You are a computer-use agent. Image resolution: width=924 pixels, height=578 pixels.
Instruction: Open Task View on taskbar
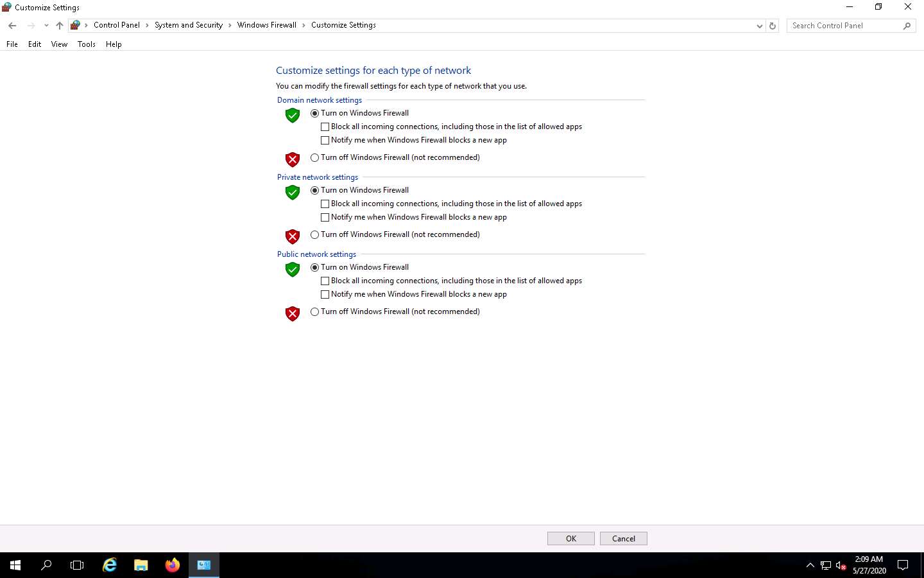pos(77,565)
